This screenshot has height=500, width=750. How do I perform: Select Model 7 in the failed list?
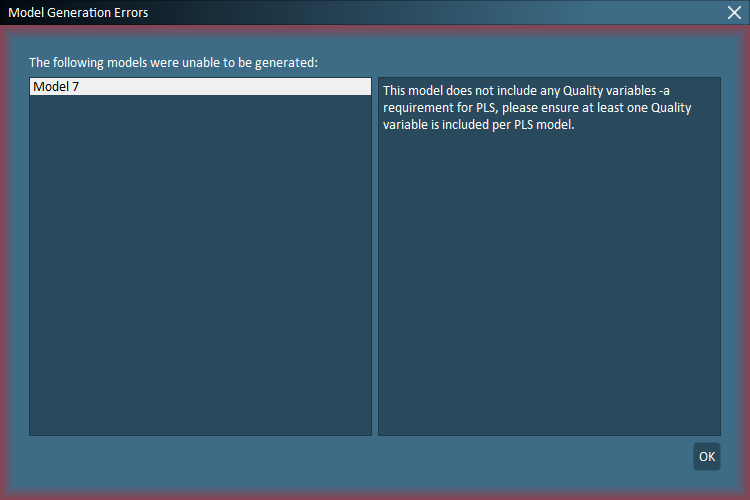coord(200,87)
